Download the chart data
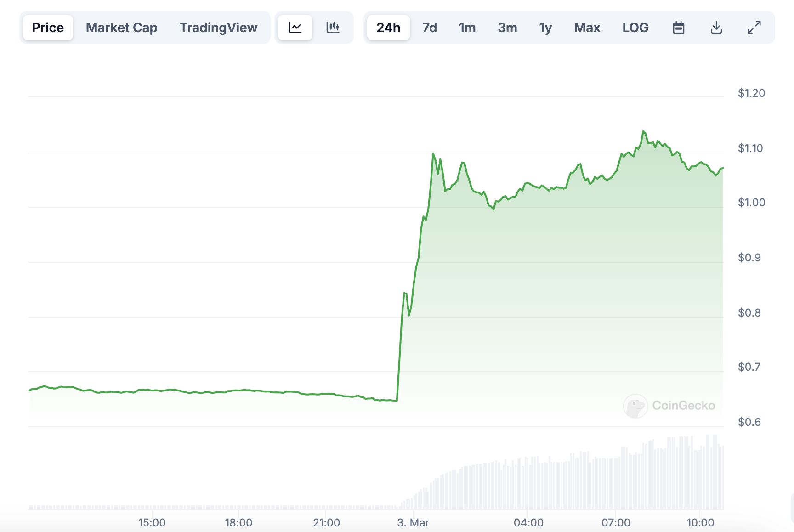Screen dimensions: 794x532 [716, 28]
